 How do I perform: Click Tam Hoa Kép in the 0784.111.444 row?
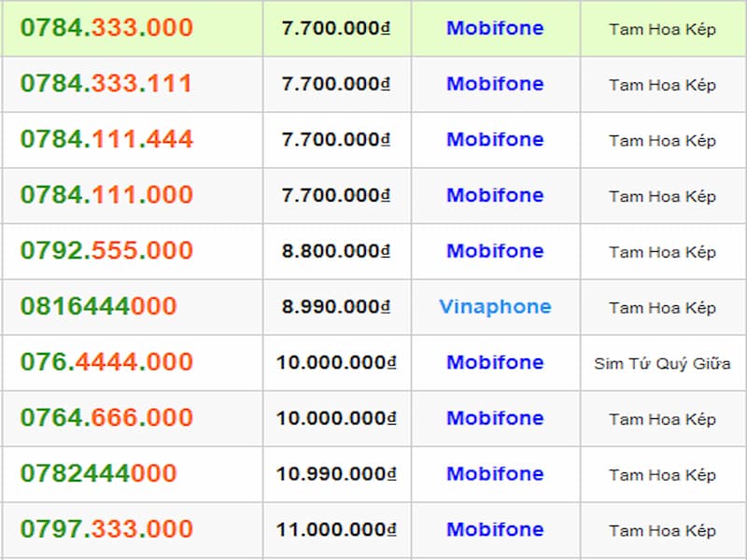(662, 141)
